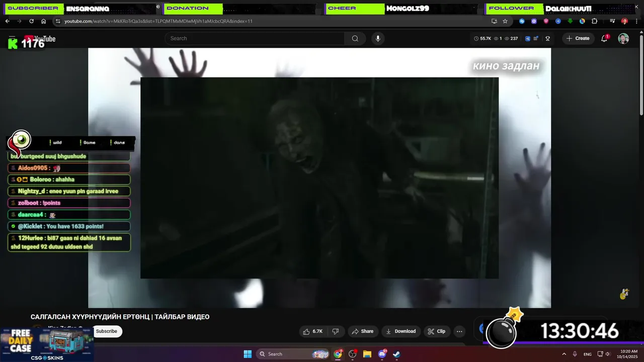Start voice search with the microphone button
The height and width of the screenshot is (362, 644).
(378, 38)
